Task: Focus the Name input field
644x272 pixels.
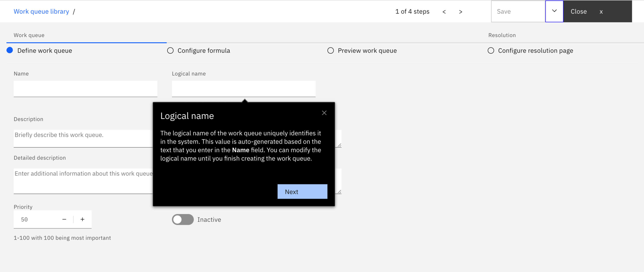Action: [x=85, y=89]
